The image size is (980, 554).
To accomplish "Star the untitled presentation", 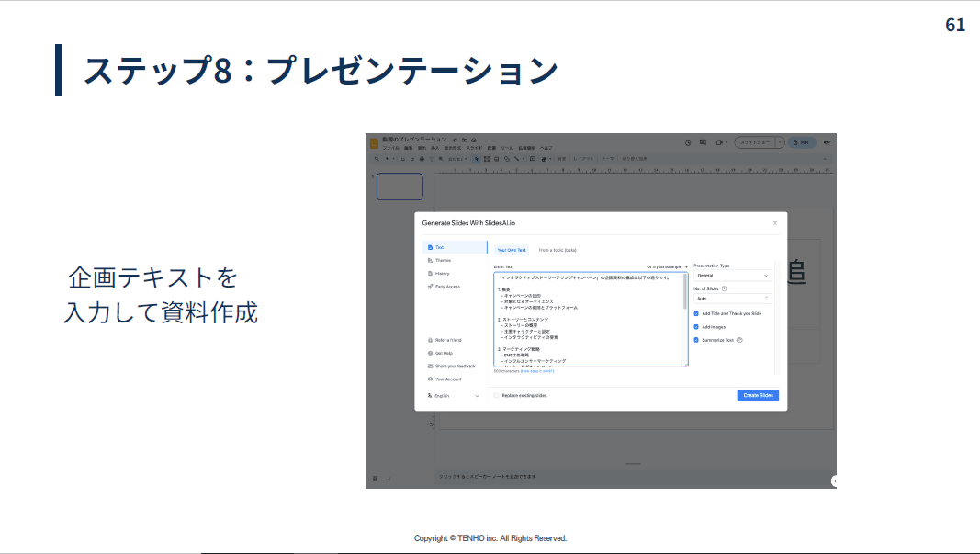I will tap(455, 140).
